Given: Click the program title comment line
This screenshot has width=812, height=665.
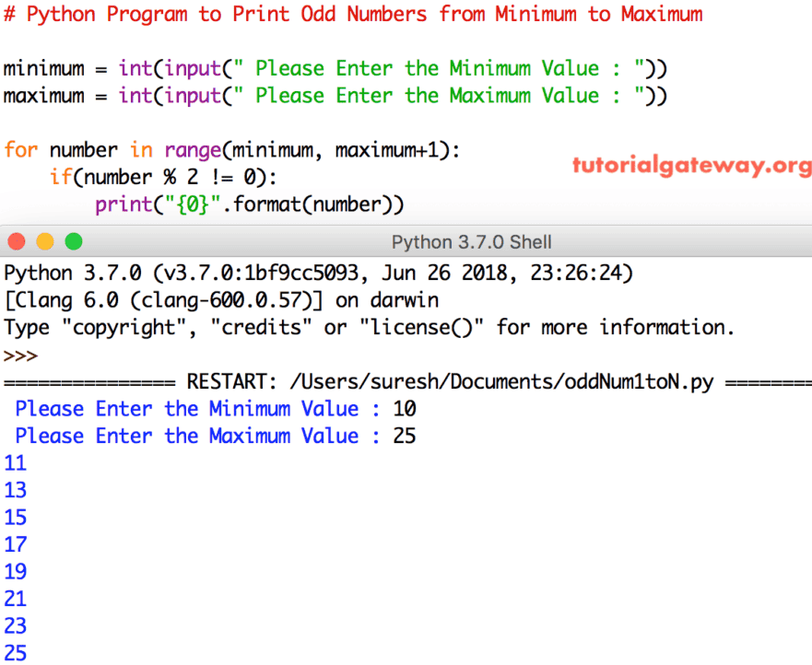Looking at the screenshot, I should tap(350, 14).
